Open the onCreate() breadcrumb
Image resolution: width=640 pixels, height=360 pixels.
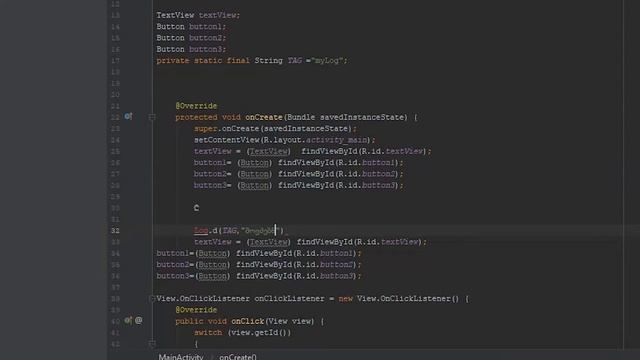tap(238, 357)
